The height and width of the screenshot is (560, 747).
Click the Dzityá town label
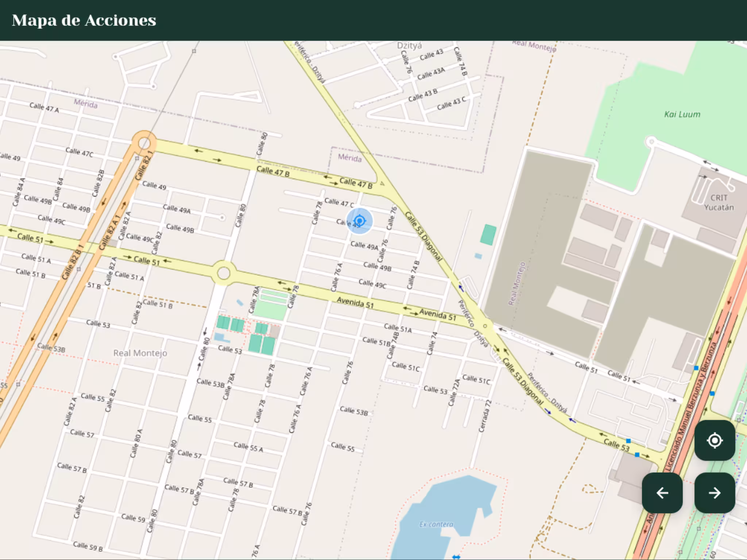pos(409,46)
